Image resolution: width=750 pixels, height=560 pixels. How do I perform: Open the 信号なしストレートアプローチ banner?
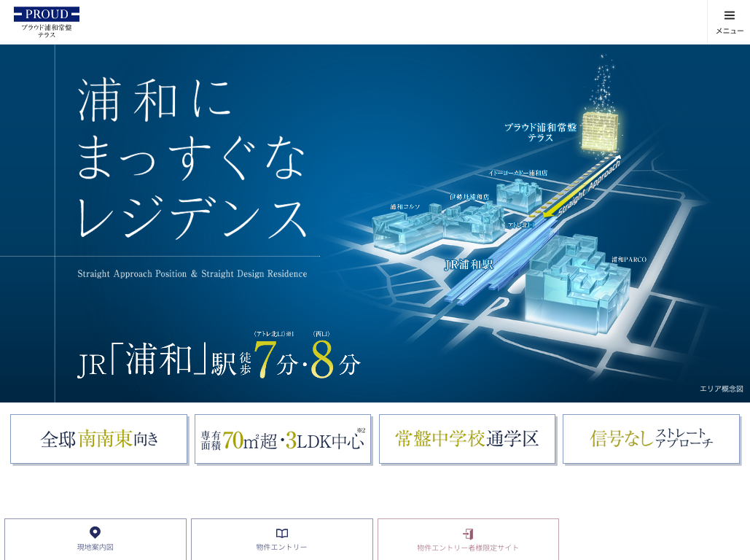pos(651,439)
